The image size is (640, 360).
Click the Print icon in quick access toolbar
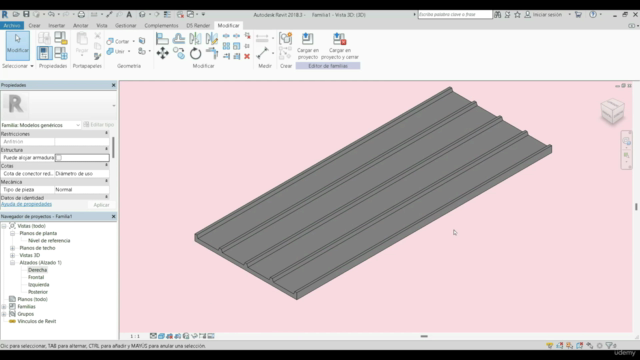(x=81, y=14)
